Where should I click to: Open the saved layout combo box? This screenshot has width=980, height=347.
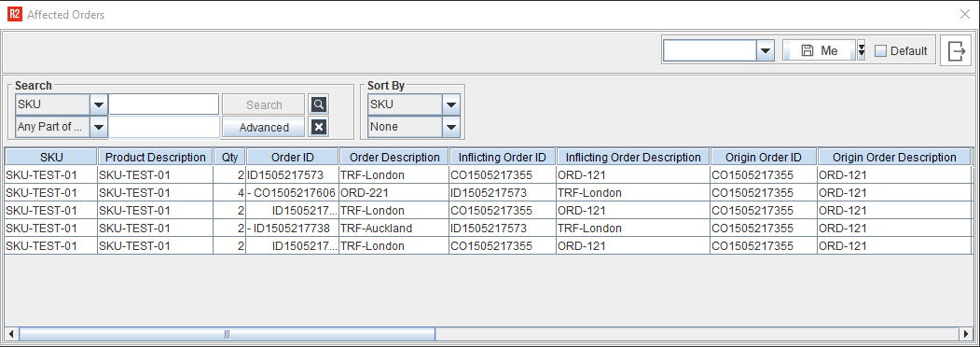pyautogui.click(x=719, y=50)
